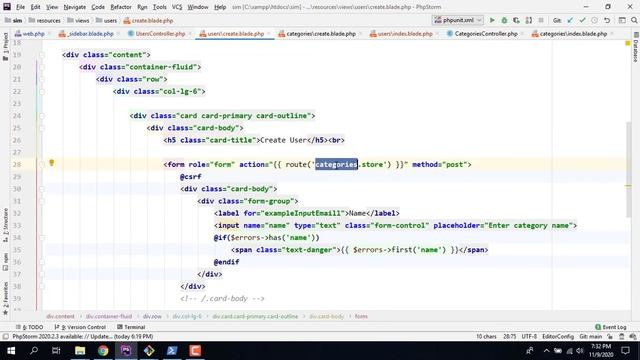Open Windows Start menu
Image resolution: width=640 pixels, height=360 pixels.
[11, 351]
